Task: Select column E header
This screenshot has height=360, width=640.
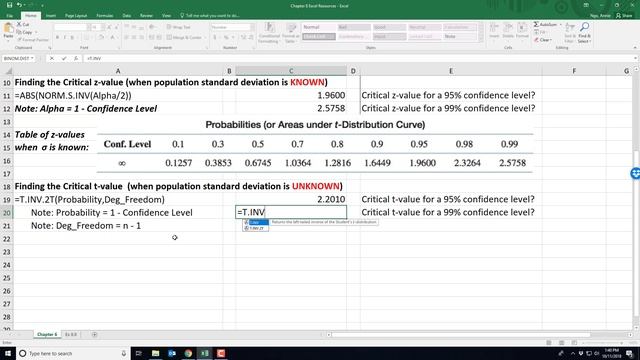Action: (x=451, y=71)
